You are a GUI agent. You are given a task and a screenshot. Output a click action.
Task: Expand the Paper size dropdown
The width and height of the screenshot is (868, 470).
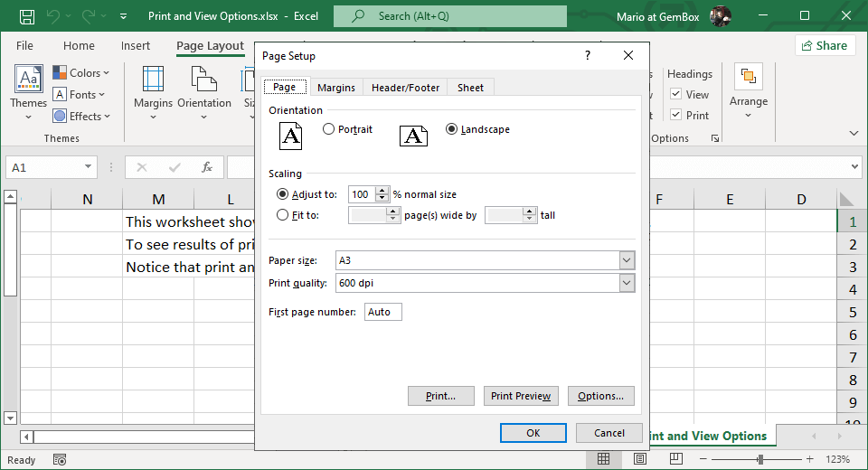(627, 260)
